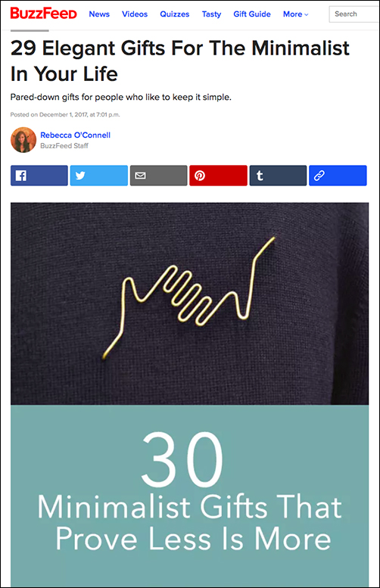Viewport: 380px width, 588px height.
Task: Open Rebecca O'Connell author link
Action: 76,135
